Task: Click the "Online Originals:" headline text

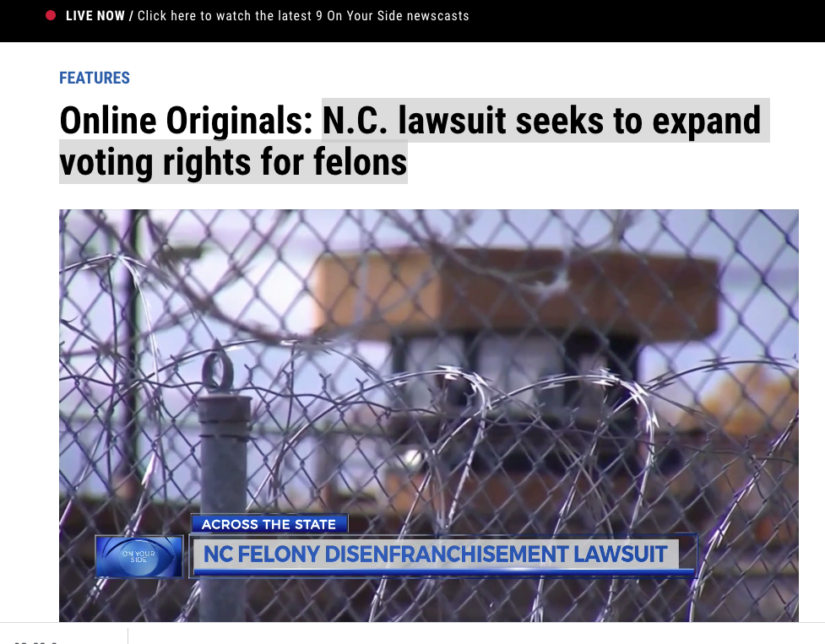Action: coord(187,121)
